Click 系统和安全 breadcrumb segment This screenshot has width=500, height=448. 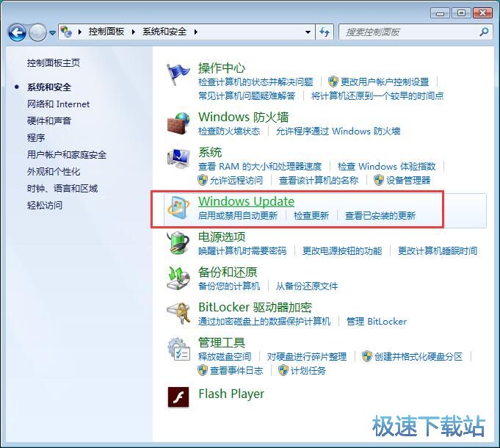tap(164, 32)
